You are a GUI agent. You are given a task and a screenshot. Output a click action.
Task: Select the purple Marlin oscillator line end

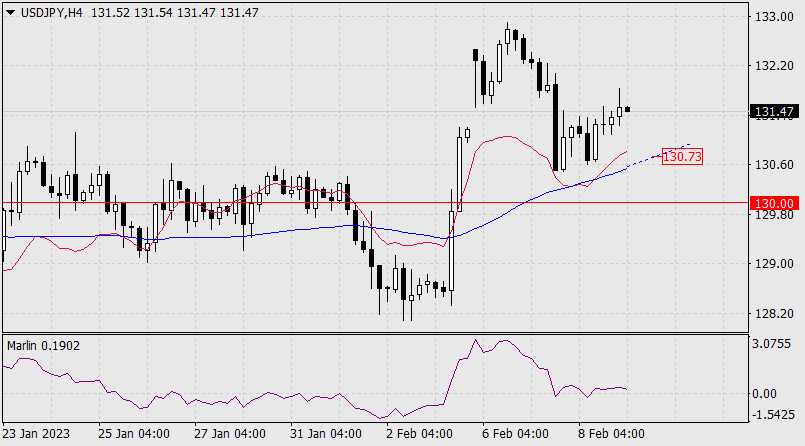point(626,389)
